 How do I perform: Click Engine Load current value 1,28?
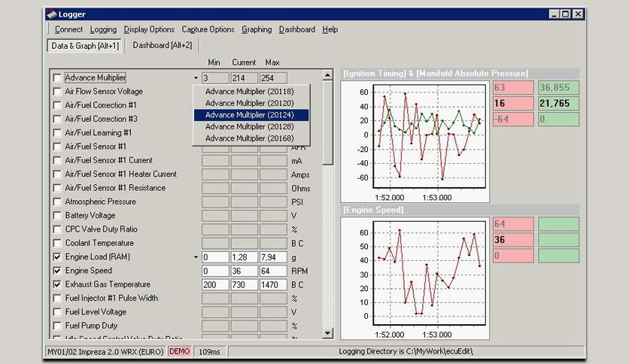[245, 257]
